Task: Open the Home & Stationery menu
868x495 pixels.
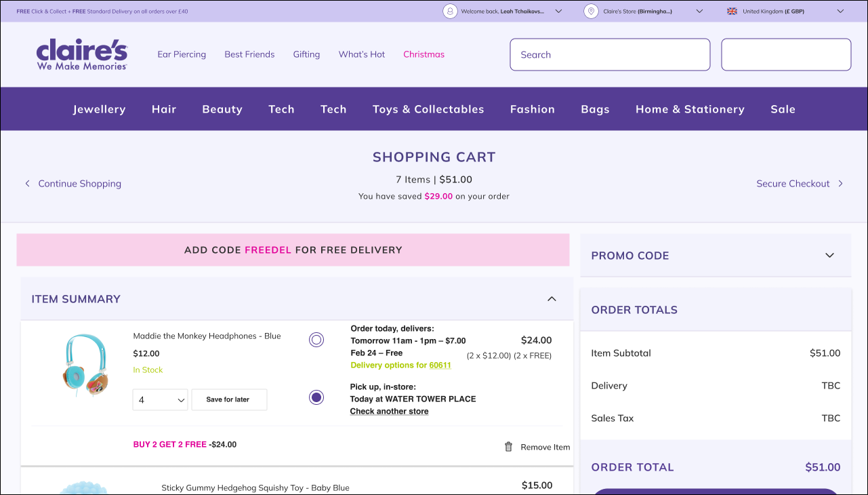Action: click(x=690, y=109)
